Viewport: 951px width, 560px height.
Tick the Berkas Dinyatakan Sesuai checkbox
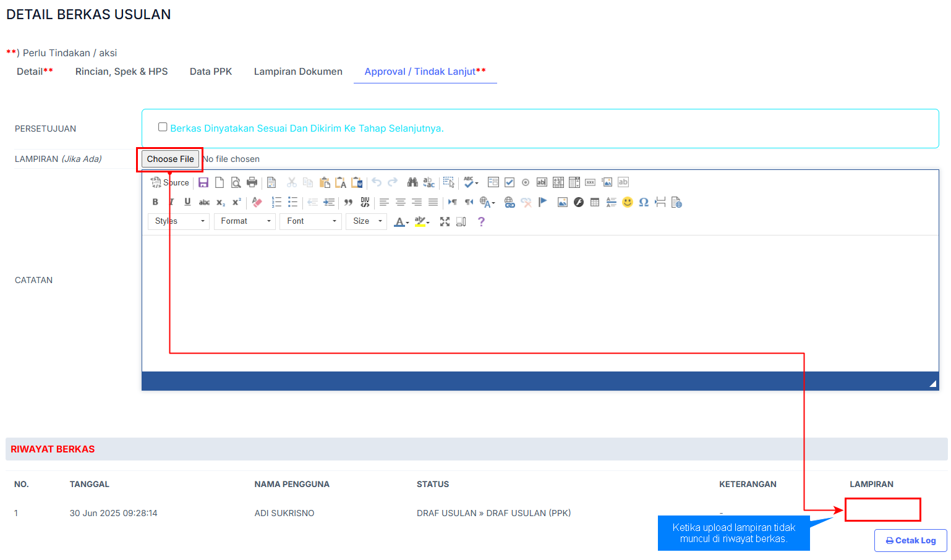[163, 127]
